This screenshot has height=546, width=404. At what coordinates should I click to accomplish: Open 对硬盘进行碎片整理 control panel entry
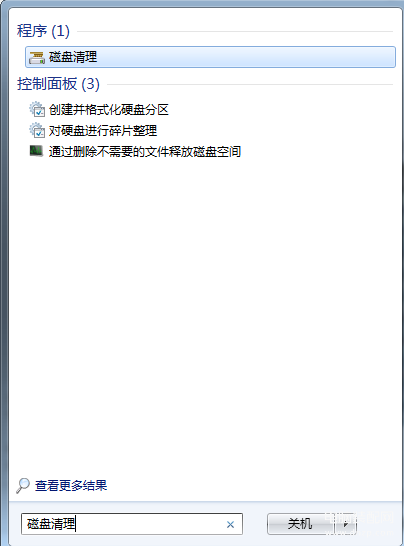tap(103, 131)
